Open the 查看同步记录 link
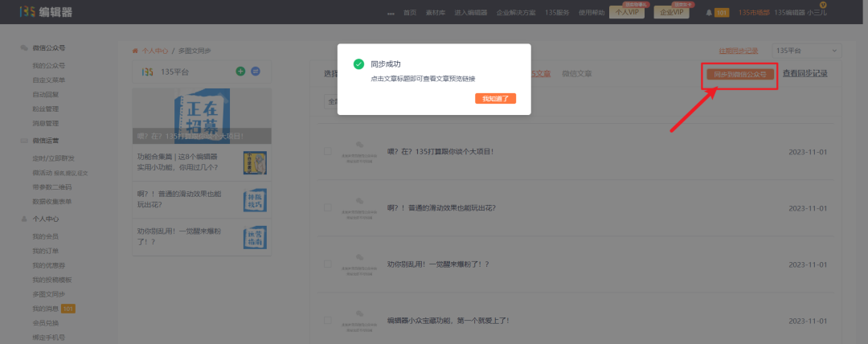 [805, 74]
